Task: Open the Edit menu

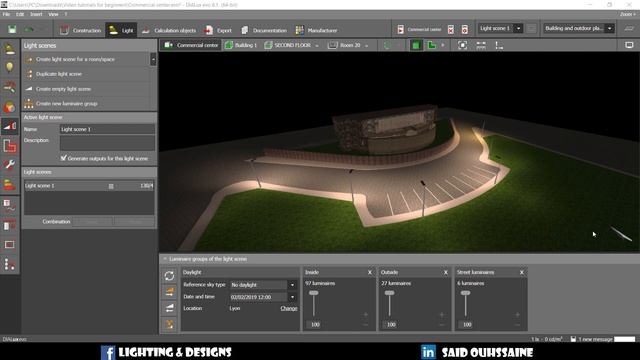Action: [20, 14]
